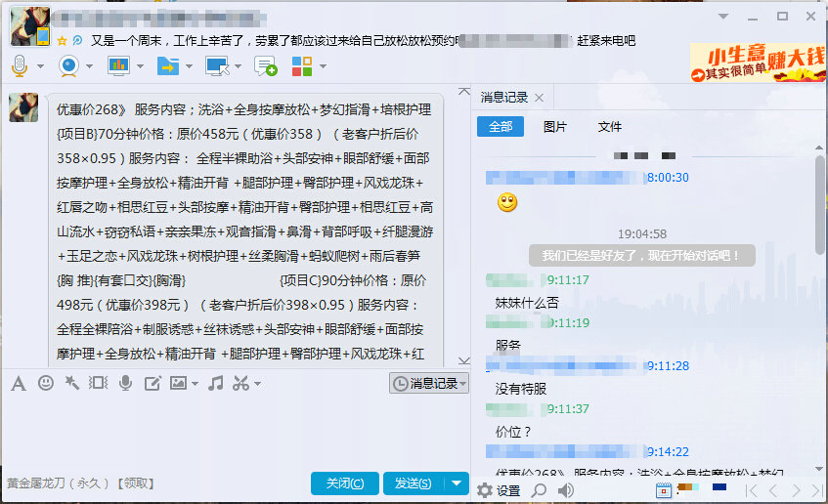Go to first page of history
Viewport: 828px width, 504px height.
(x=751, y=490)
